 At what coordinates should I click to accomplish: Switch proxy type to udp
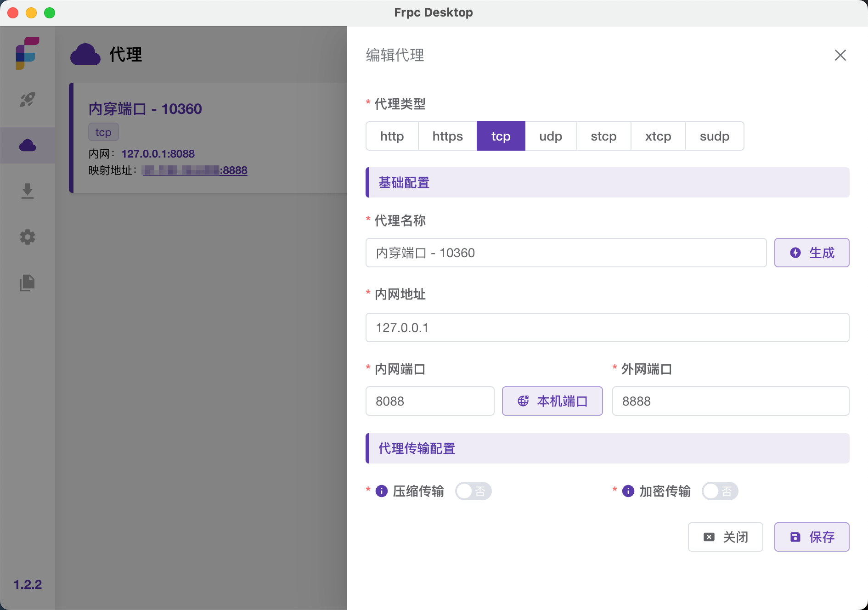[551, 136]
